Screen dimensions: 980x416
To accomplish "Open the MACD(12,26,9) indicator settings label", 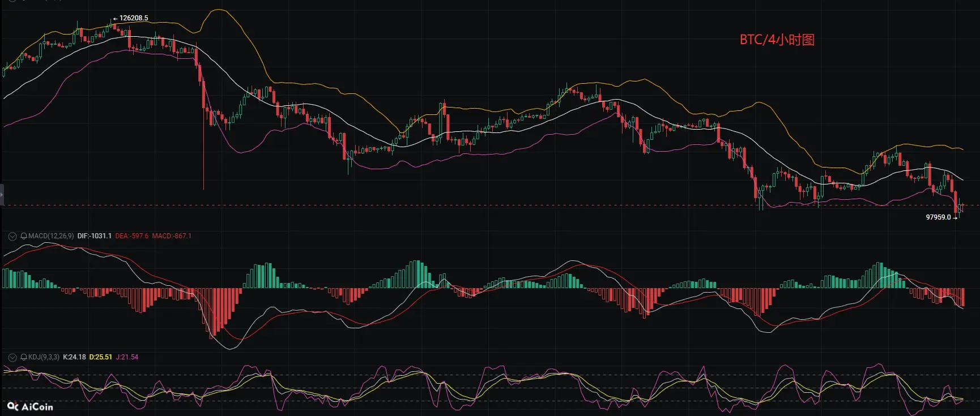I will pyautogui.click(x=51, y=236).
